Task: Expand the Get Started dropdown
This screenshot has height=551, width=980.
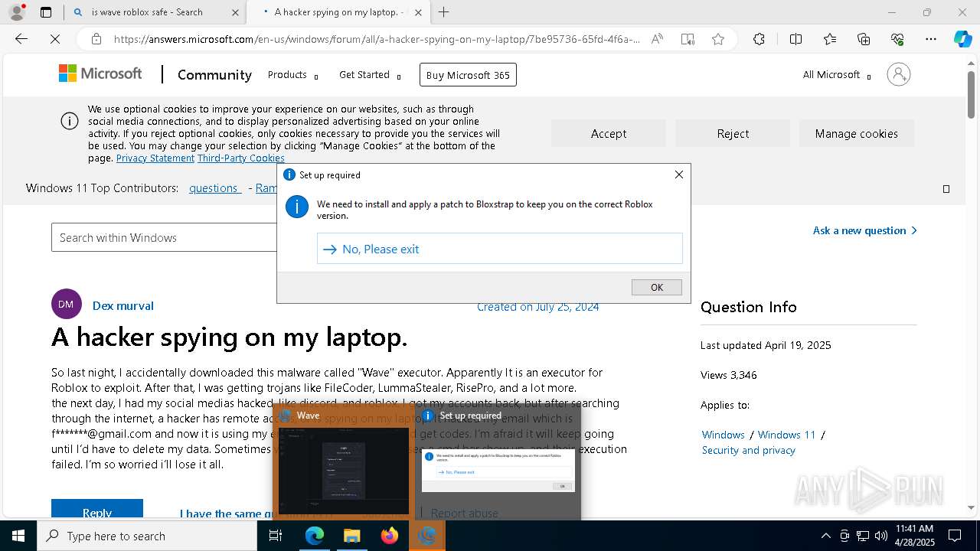Action: click(370, 75)
